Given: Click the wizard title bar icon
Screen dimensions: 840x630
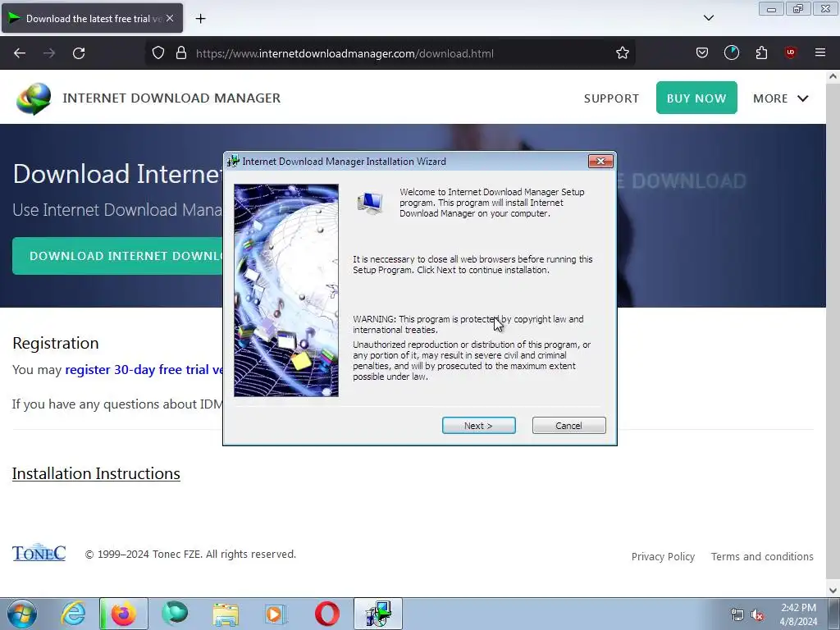Looking at the screenshot, I should click(x=233, y=162).
